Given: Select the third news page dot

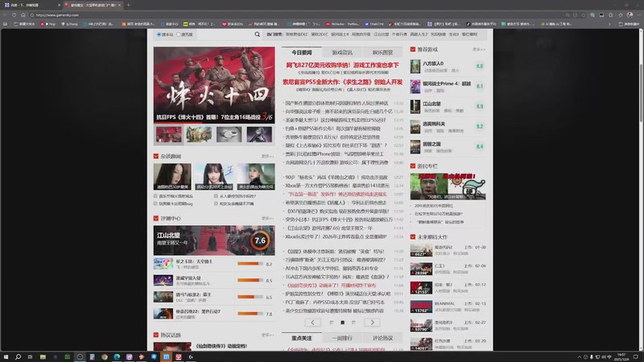Looking at the screenshot, I should [x=353, y=323].
